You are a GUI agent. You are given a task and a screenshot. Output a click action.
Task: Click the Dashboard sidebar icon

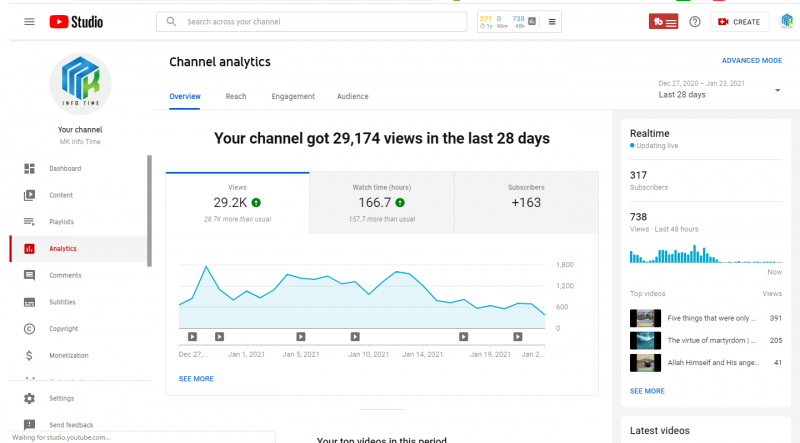(x=30, y=168)
